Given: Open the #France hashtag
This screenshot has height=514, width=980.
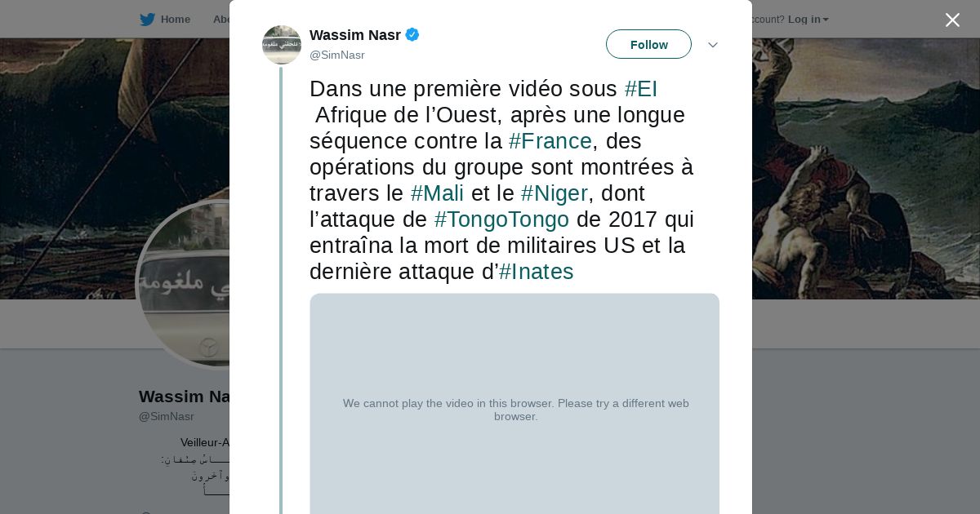Looking at the screenshot, I should tap(550, 141).
